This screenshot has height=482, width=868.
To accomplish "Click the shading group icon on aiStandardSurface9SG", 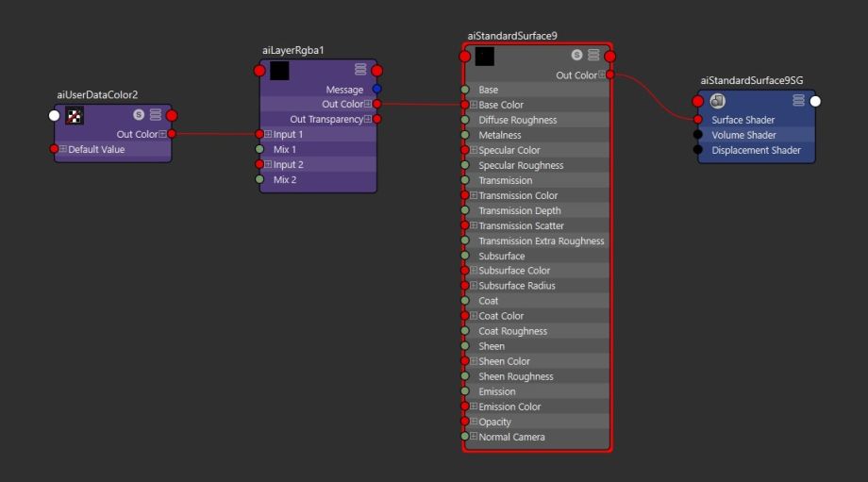I will coord(718,101).
